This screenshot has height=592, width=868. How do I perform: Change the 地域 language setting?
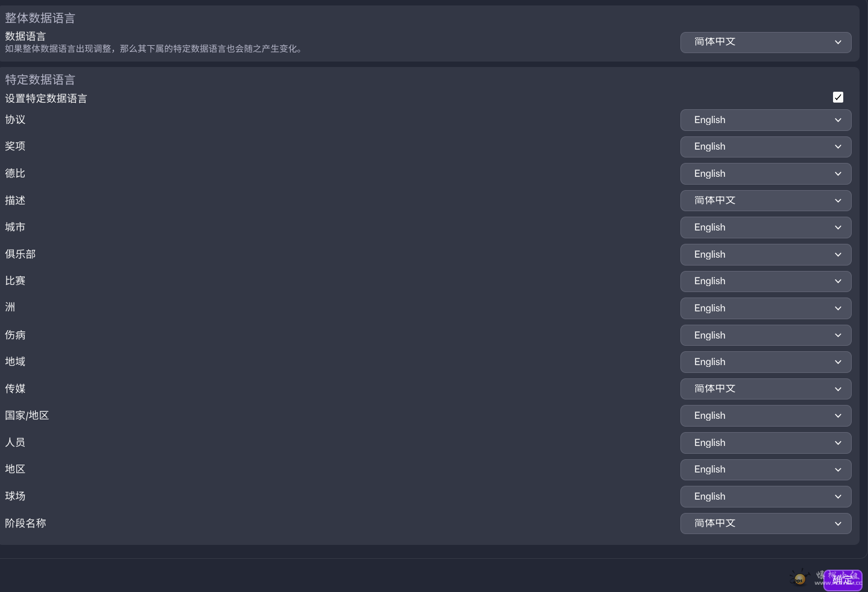click(x=765, y=362)
